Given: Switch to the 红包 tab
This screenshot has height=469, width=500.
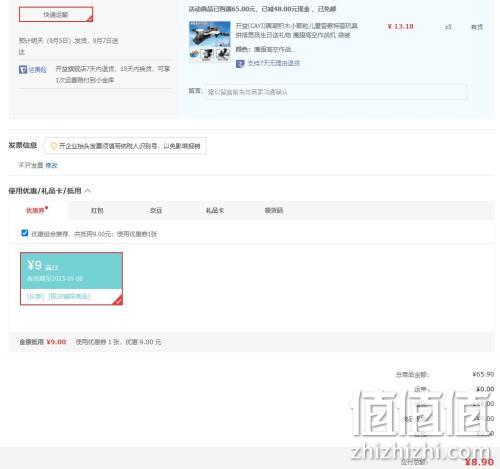Looking at the screenshot, I should pyautogui.click(x=97, y=210).
